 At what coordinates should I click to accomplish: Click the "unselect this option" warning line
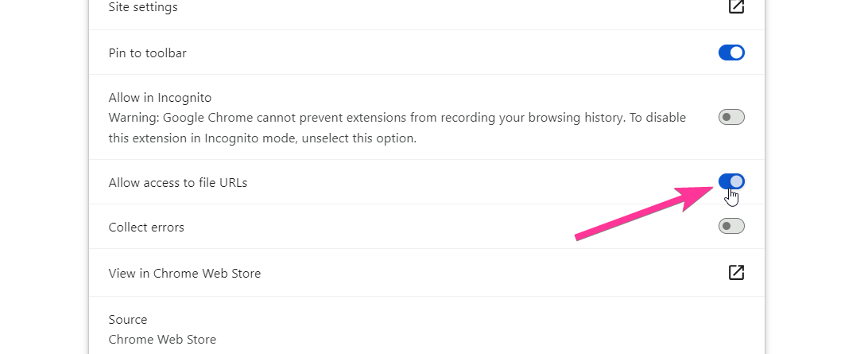click(262, 138)
